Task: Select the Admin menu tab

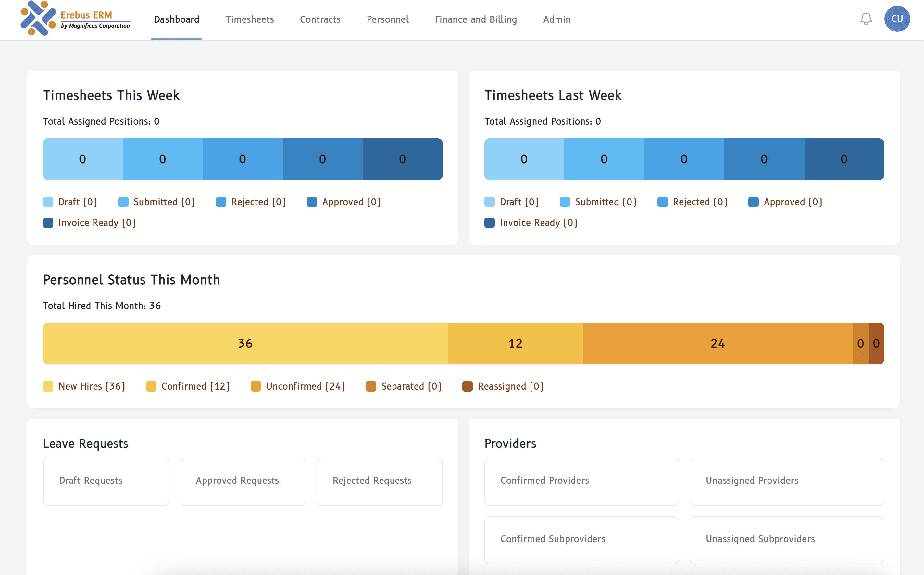Action: click(x=557, y=19)
